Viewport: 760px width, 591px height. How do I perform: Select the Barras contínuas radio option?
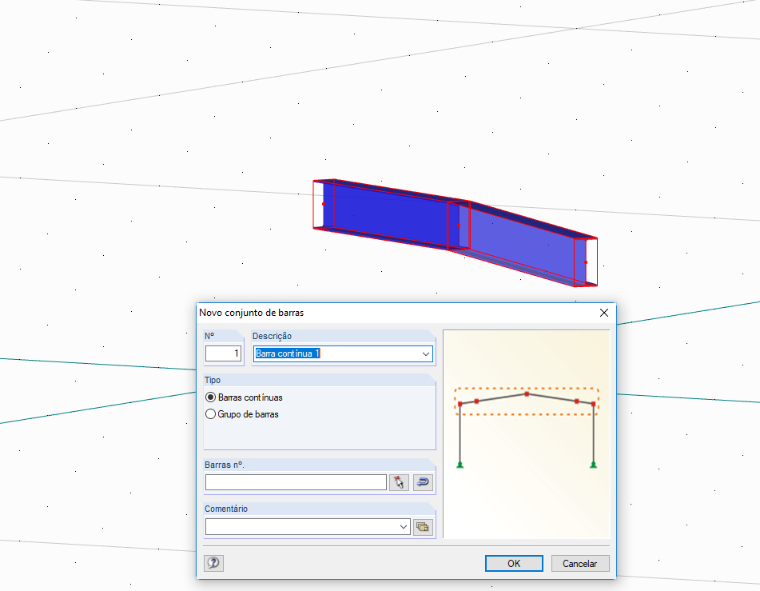click(x=210, y=397)
